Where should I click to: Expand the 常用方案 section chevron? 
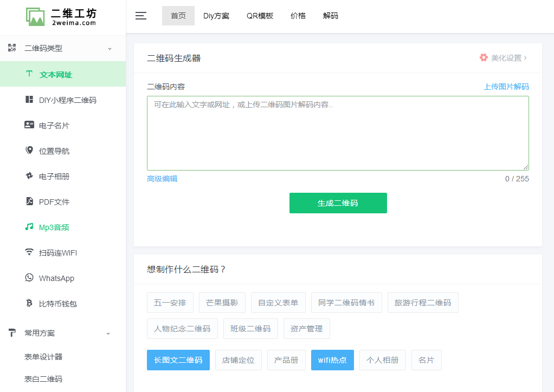coord(107,333)
